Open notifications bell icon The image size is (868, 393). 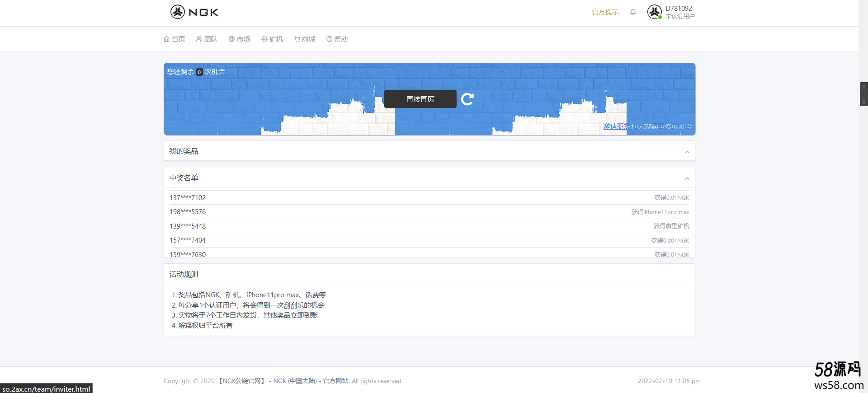tap(633, 12)
